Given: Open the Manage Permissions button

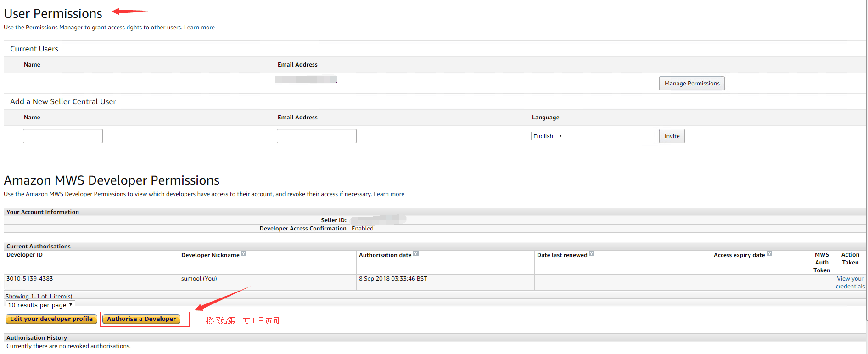Looking at the screenshot, I should click(692, 84).
